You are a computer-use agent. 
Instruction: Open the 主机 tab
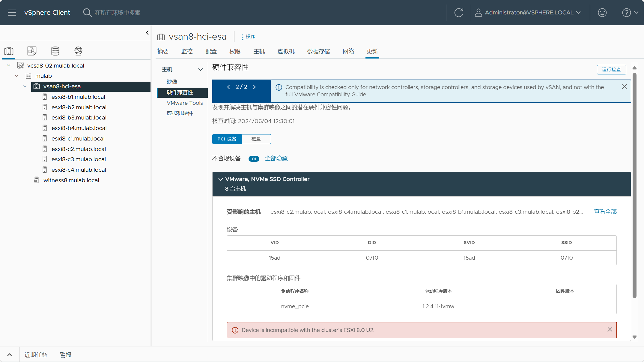tap(259, 51)
